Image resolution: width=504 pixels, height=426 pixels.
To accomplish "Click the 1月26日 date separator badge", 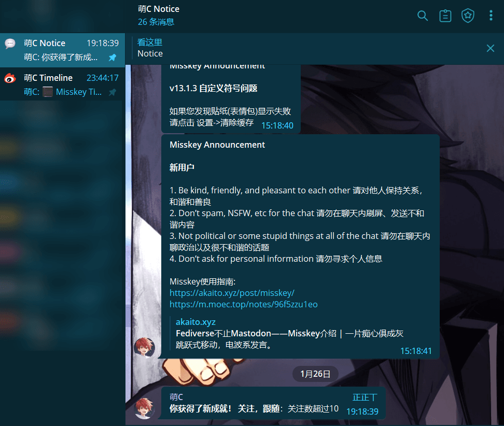I will 315,374.
